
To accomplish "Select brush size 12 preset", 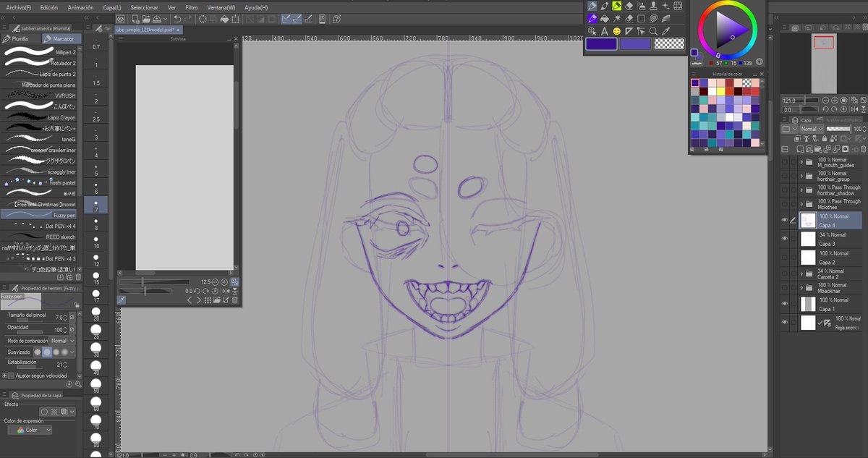I will 96,259.
